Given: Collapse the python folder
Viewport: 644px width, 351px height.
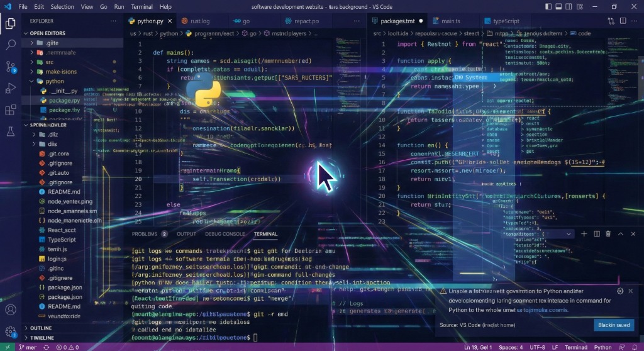Looking at the screenshot, I should pos(31,81).
